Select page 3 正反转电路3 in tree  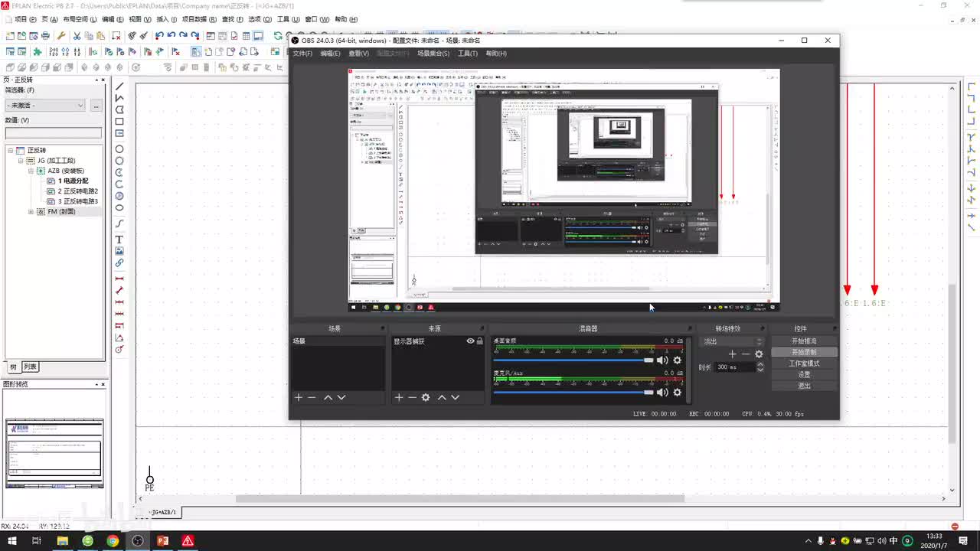(x=78, y=202)
